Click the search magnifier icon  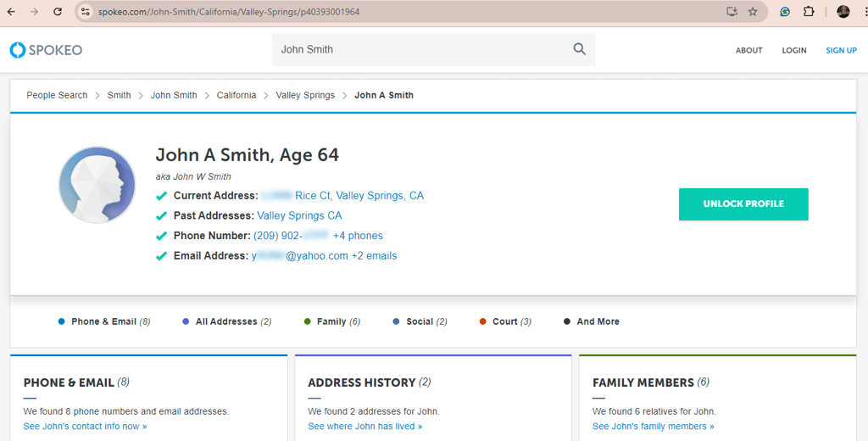tap(580, 49)
